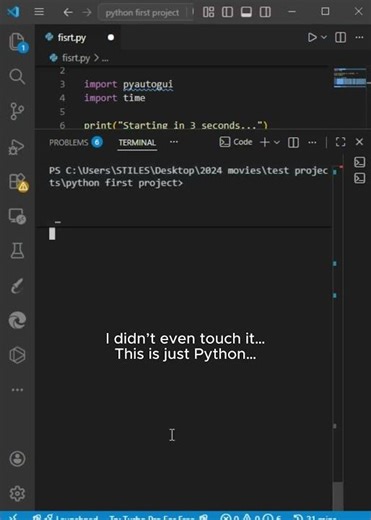Click the Code terminal label
This screenshot has height=520, width=371.
[236, 142]
